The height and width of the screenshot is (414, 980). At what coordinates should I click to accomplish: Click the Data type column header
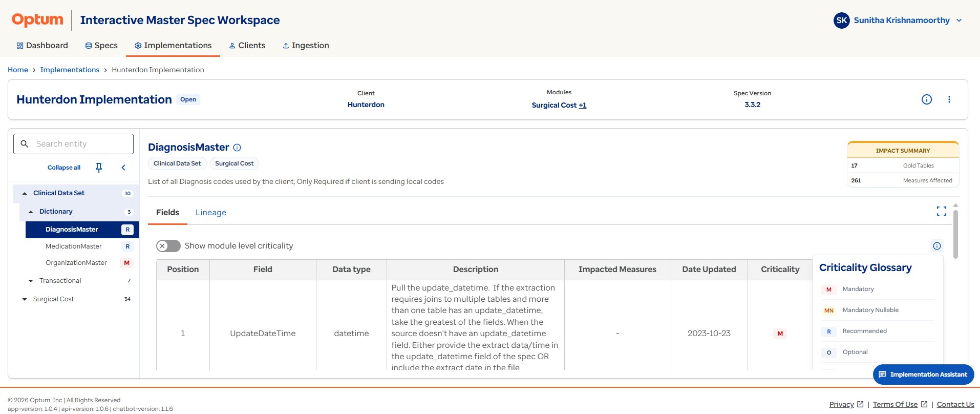pyautogui.click(x=351, y=270)
